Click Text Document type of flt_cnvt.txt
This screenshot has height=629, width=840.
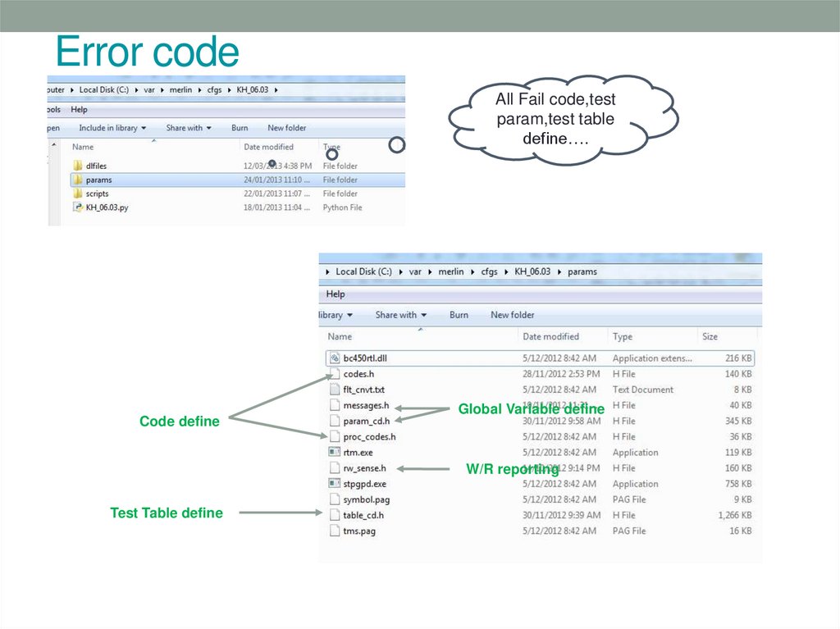643,390
